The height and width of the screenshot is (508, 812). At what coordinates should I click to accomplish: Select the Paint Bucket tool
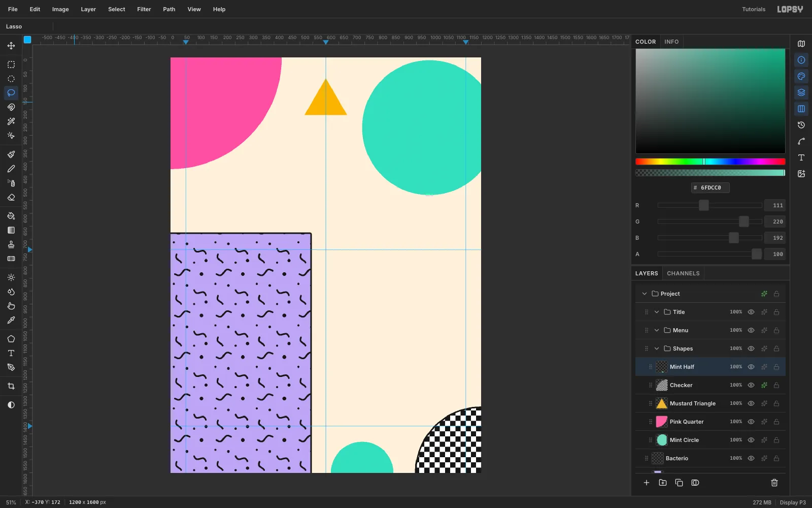[x=11, y=216]
